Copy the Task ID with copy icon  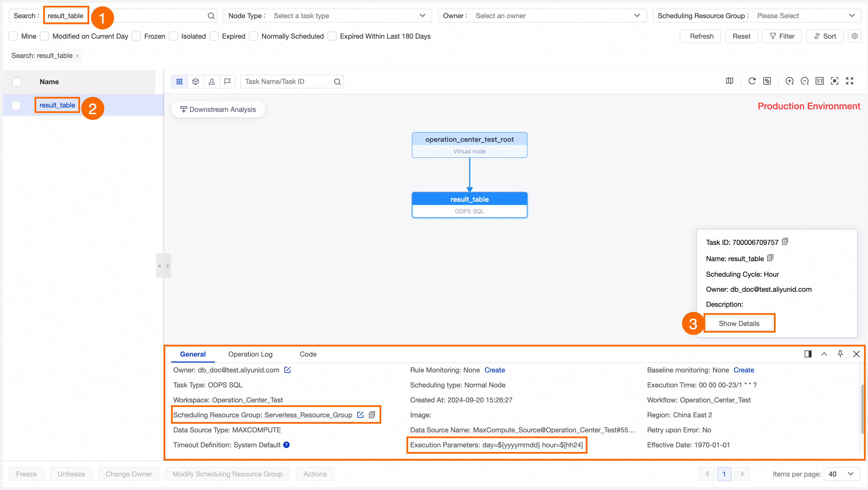tap(785, 242)
